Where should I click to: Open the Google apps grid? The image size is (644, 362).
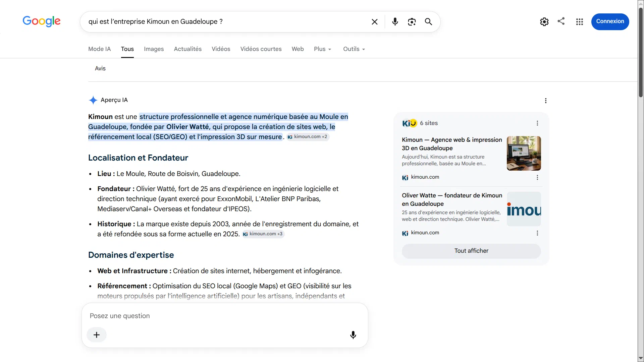580,22
